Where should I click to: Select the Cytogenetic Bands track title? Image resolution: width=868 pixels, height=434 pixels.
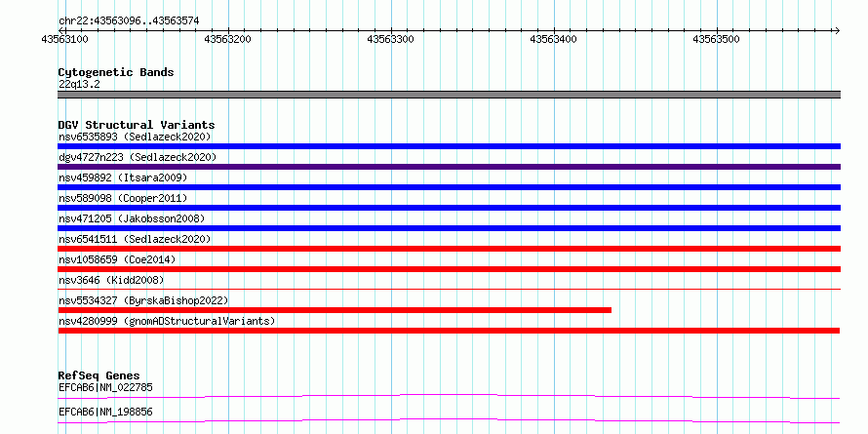point(116,72)
